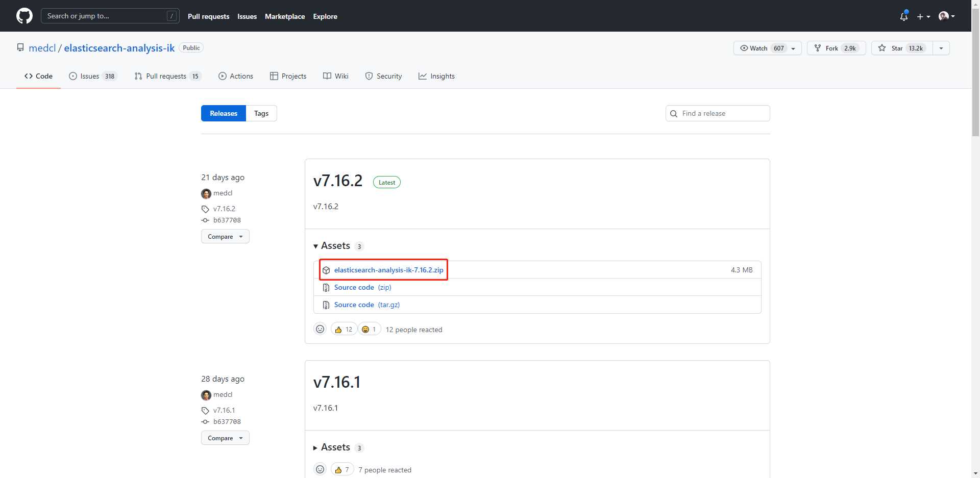Open Issues in top navigation
The height and width of the screenshot is (478, 980).
point(247,16)
